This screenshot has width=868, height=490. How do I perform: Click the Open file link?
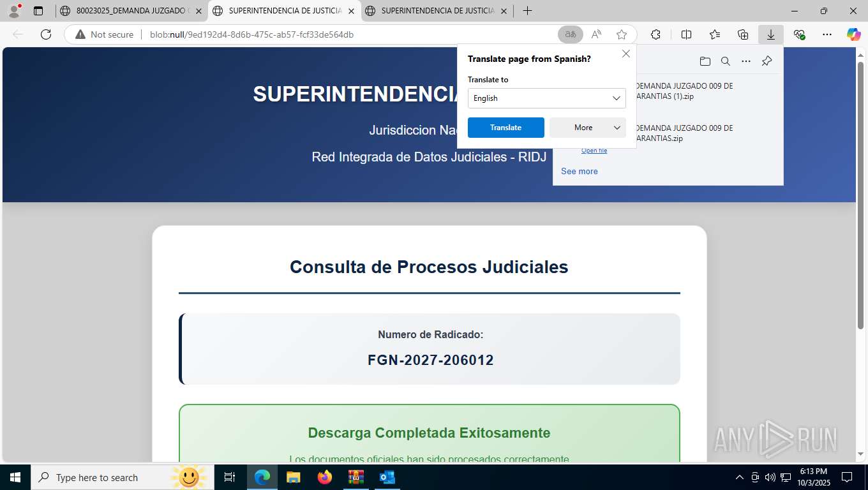[594, 151]
